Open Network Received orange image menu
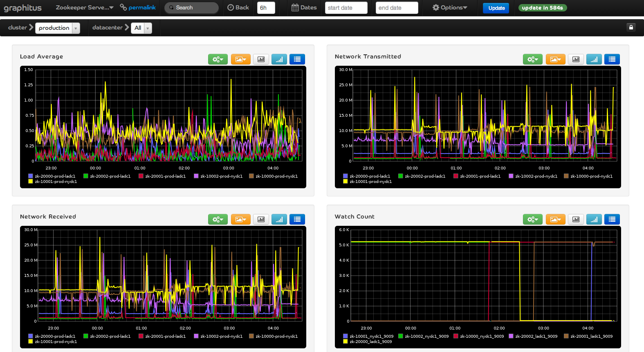 [x=241, y=219]
